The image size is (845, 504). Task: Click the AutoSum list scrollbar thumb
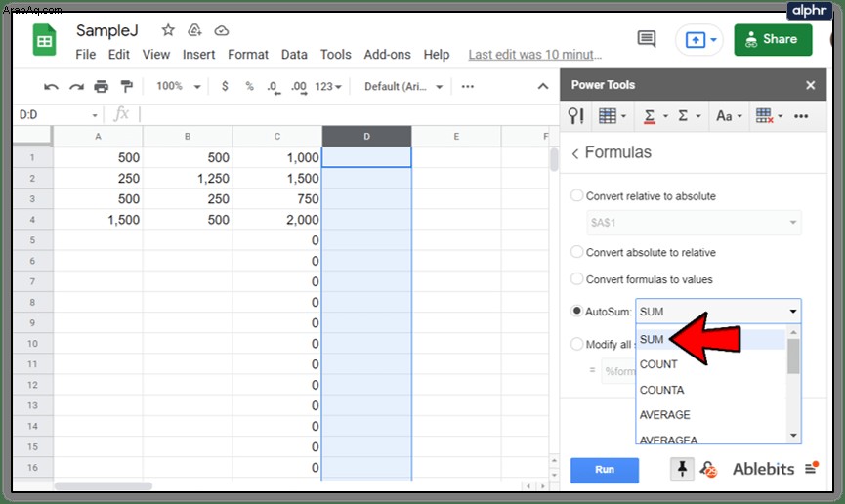click(792, 356)
